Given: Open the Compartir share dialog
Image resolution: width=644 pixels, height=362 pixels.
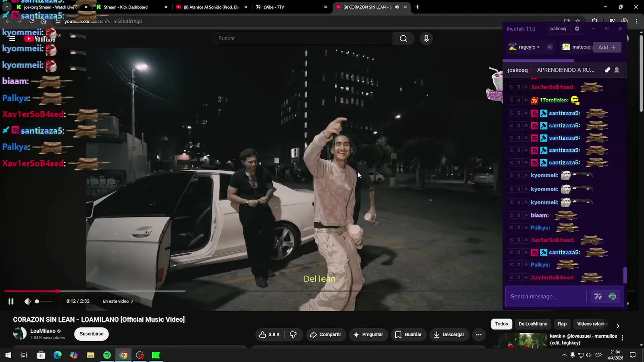Looking at the screenshot, I should coord(325,334).
